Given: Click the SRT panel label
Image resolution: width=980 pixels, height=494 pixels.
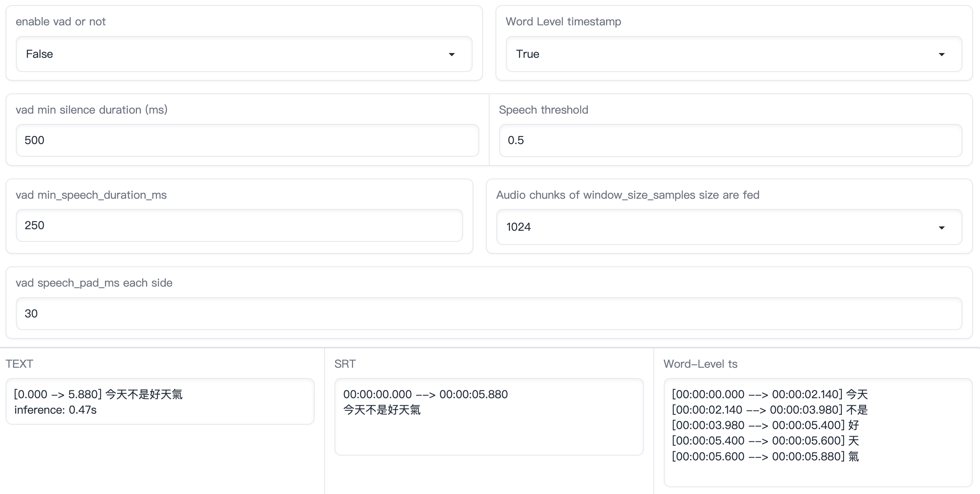Looking at the screenshot, I should click(x=345, y=363).
